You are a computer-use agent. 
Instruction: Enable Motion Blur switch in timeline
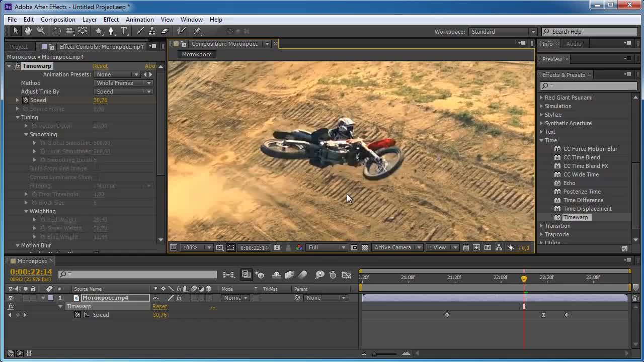(303, 275)
